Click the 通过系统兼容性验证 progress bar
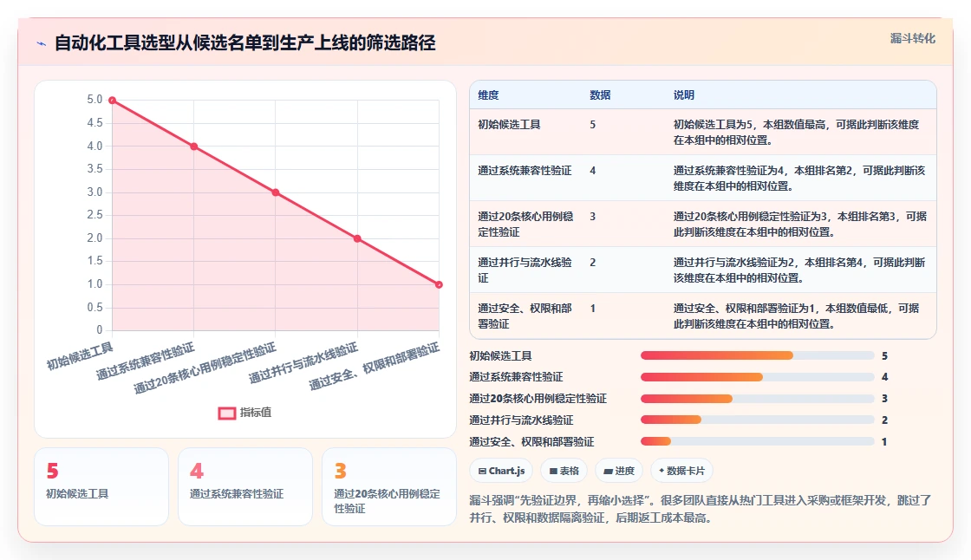 pos(757,376)
